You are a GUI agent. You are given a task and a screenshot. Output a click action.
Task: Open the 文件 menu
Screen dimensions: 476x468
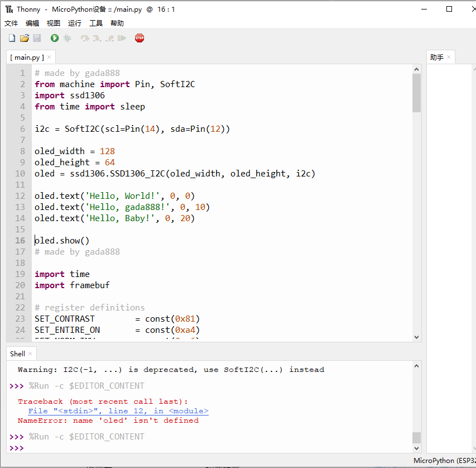[x=11, y=23]
